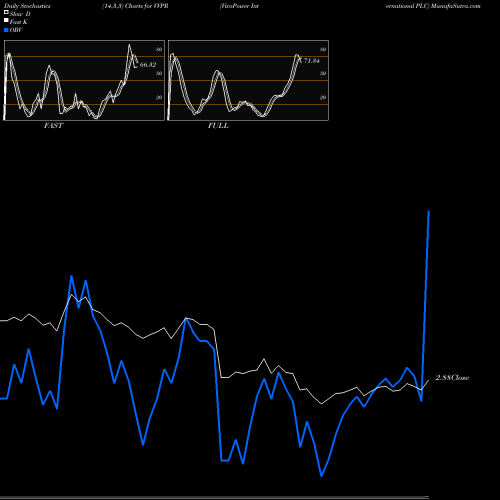The height and width of the screenshot is (500, 500).
Task: Click the 80 axis label in FAST chart
Action: (159, 49)
